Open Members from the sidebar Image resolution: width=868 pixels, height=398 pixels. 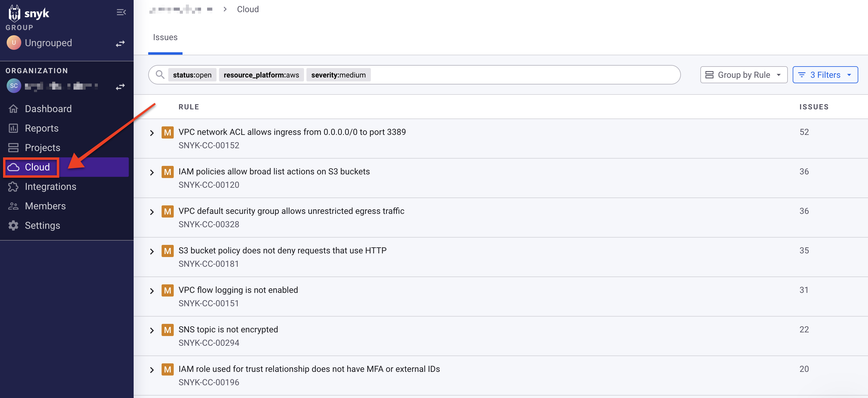(45, 206)
